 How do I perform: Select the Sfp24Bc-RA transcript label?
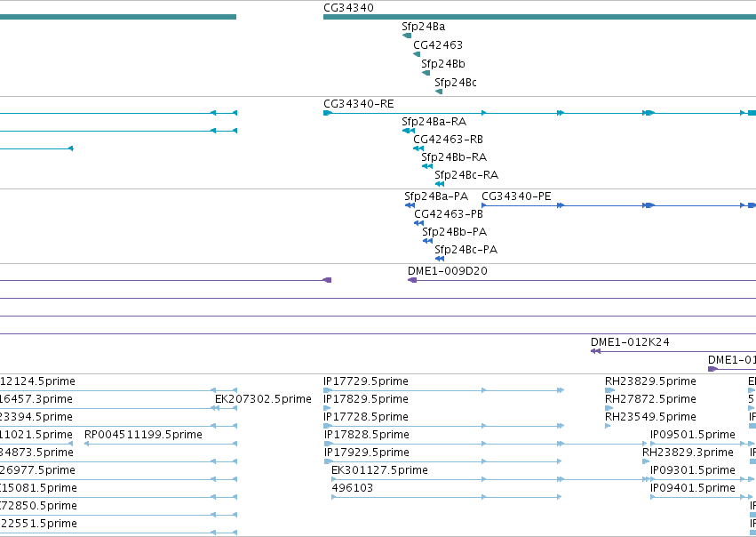tap(466, 175)
